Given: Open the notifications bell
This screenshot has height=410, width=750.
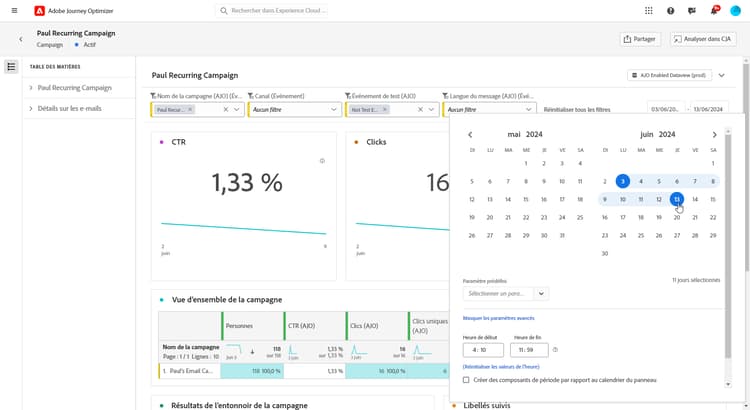Looking at the screenshot, I should click(714, 11).
